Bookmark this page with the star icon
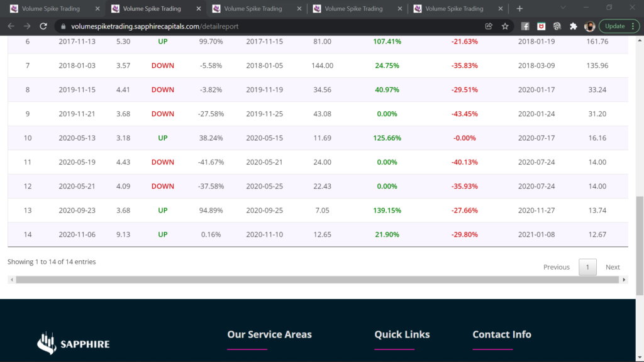The height and width of the screenshot is (362, 644). (505, 26)
